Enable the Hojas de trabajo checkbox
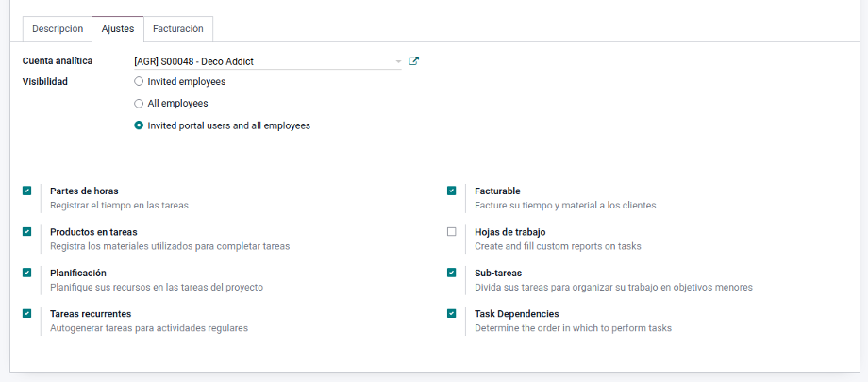868x382 pixels. tap(452, 232)
